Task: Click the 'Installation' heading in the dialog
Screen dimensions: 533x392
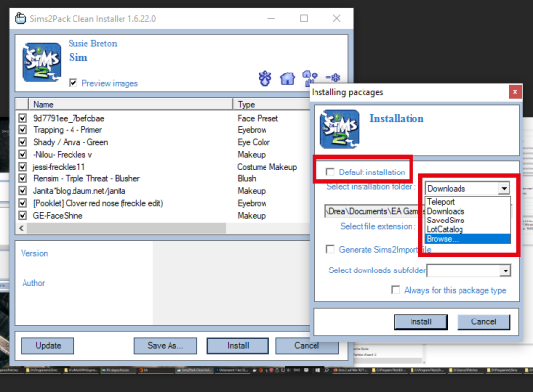Action: (x=397, y=118)
